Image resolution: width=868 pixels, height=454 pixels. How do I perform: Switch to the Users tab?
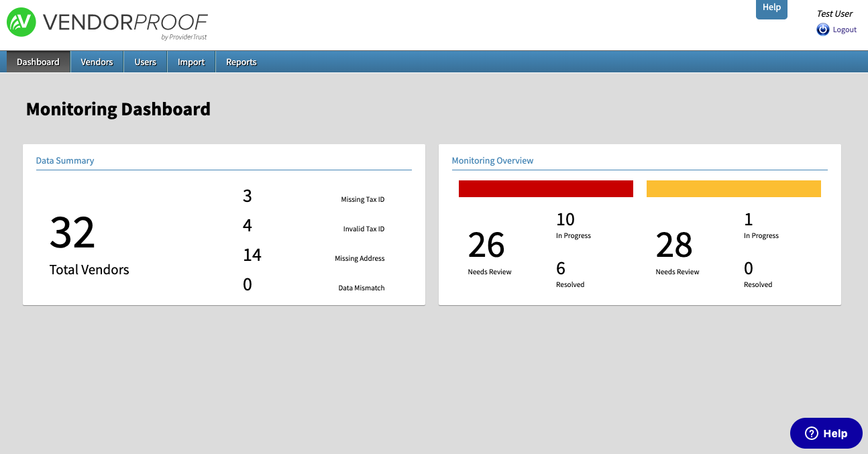(145, 62)
